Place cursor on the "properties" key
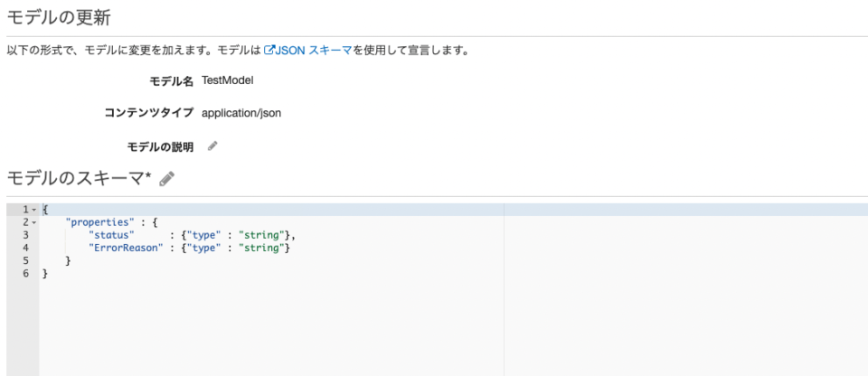The image size is (868, 376). point(99,222)
